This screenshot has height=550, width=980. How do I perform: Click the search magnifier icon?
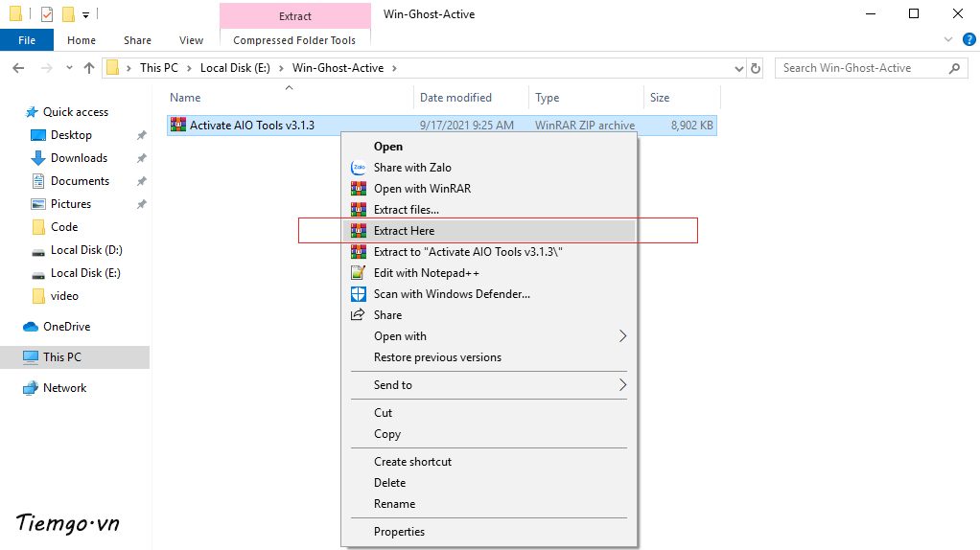point(954,68)
